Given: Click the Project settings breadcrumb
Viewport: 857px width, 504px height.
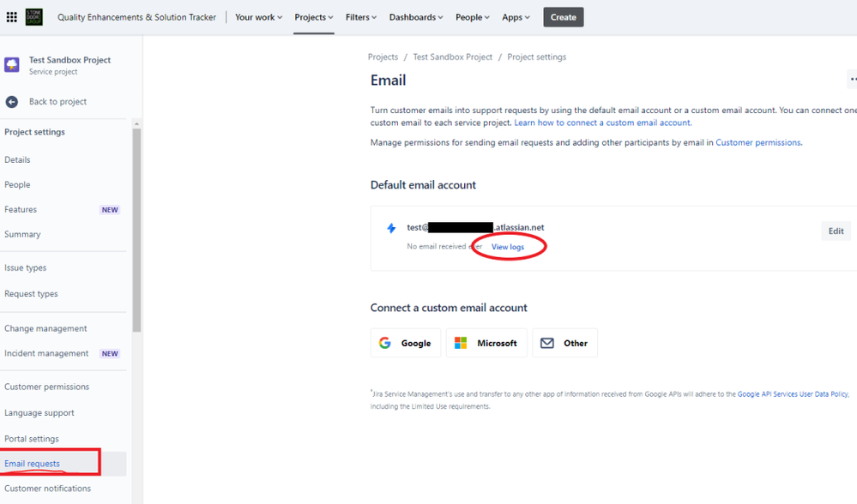Looking at the screenshot, I should (537, 57).
